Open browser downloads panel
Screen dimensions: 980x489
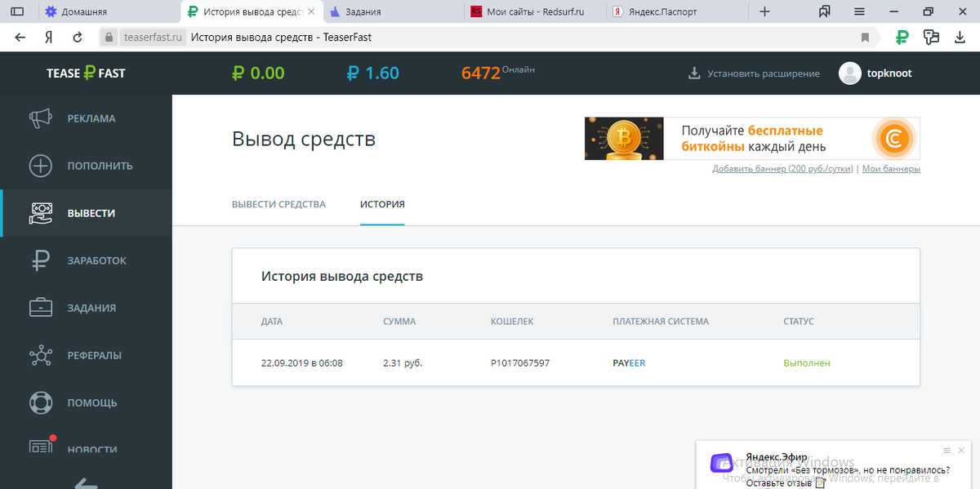click(x=960, y=37)
